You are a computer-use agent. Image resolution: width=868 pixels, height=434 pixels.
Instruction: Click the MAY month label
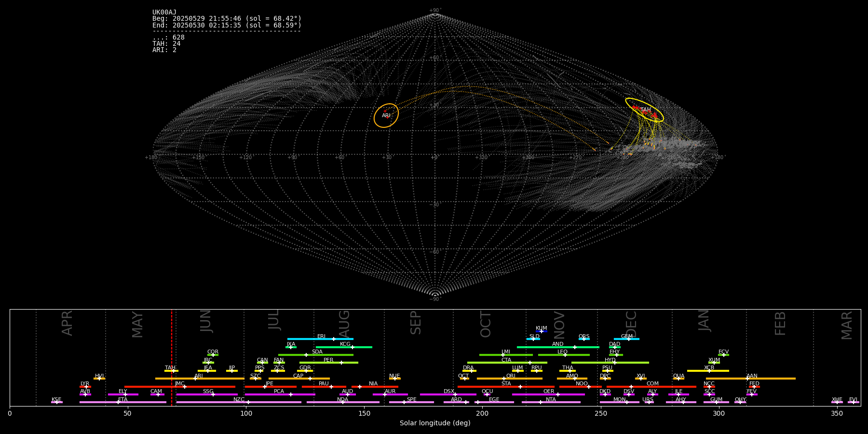[137, 325]
